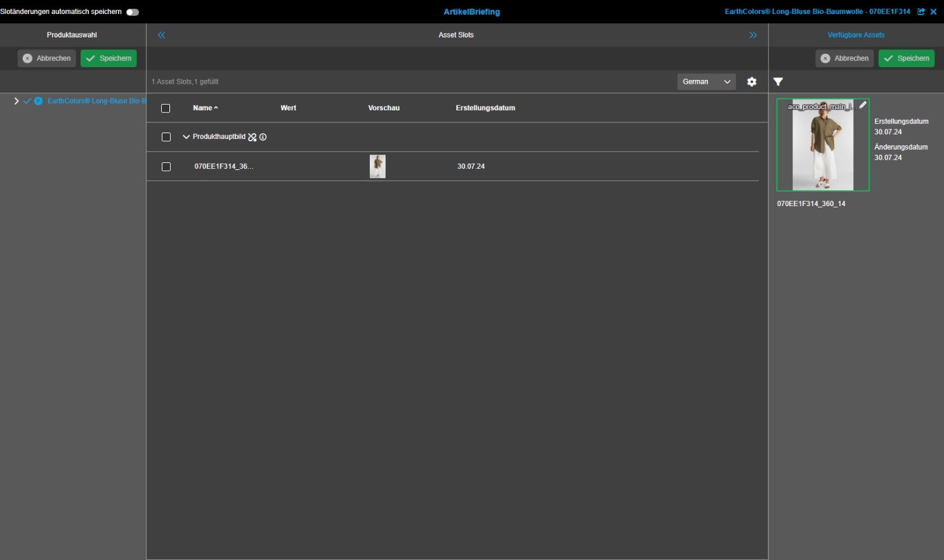Collapse right panel with double-right arrows
This screenshot has height=560, width=944.
point(753,35)
